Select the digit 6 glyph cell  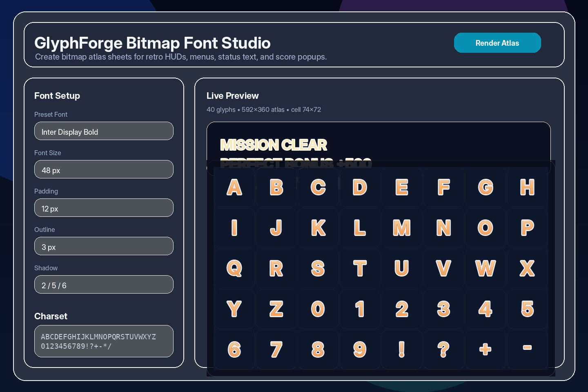coord(234,350)
